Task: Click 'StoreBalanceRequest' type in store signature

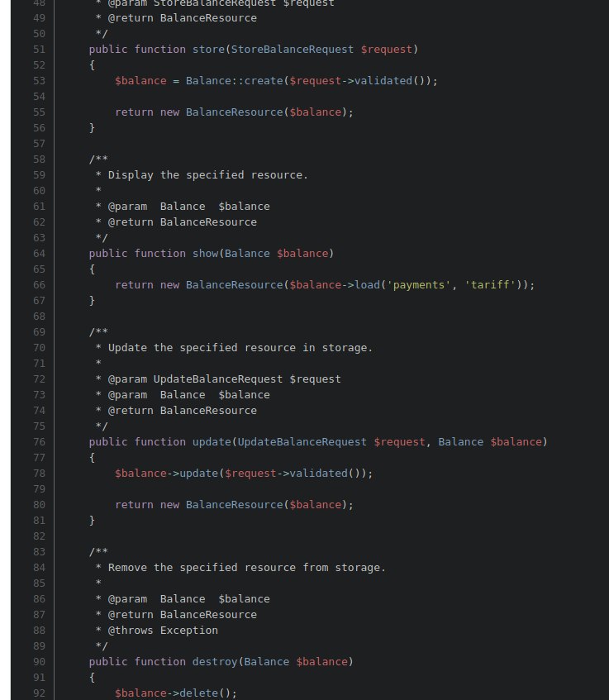Action: coord(292,50)
